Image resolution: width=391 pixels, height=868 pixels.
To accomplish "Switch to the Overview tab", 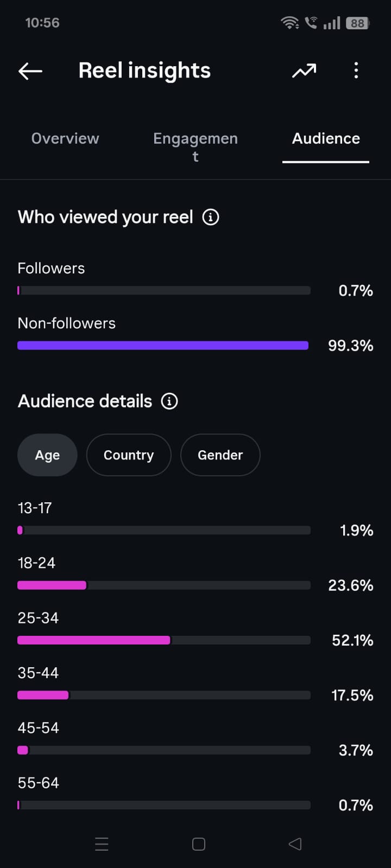I will click(x=65, y=139).
